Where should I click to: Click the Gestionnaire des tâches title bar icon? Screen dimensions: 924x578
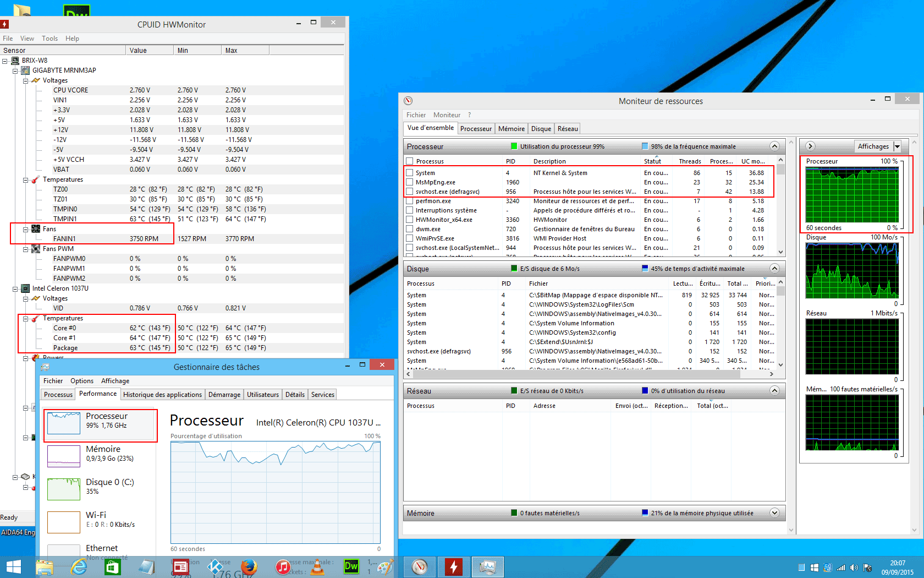45,367
